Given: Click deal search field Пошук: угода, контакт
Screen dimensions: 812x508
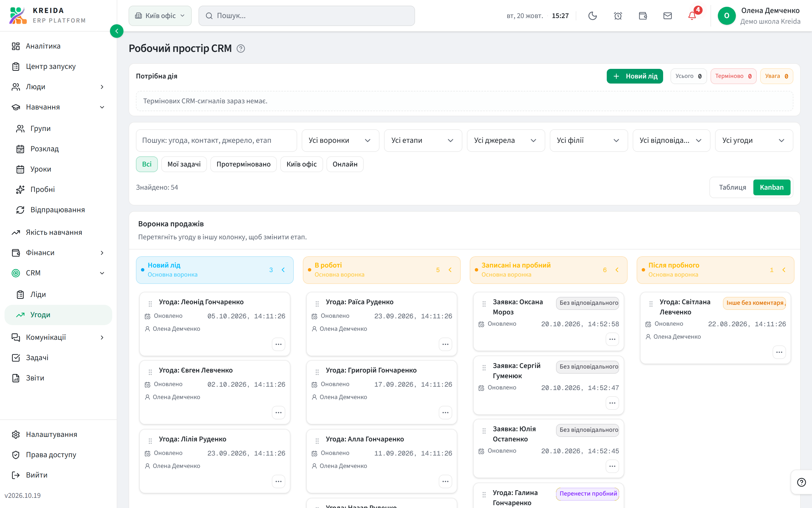Looking at the screenshot, I should pyautogui.click(x=216, y=141).
